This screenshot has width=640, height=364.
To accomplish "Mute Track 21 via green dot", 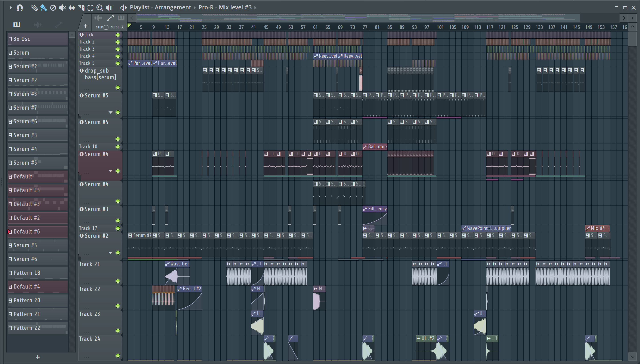I will (x=118, y=281).
